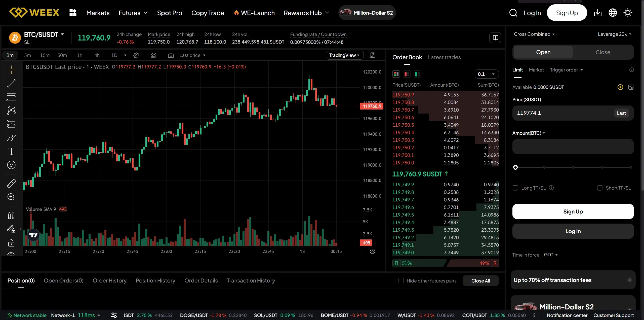Open the ruler measure tool
The height and width of the screenshot is (320, 644).
tap(11, 183)
